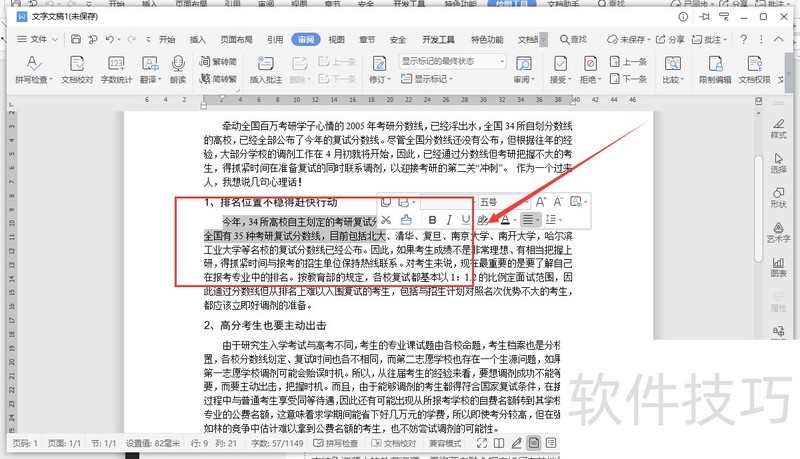
Task: Copy selection from the mini toolbar
Action: click(x=386, y=202)
